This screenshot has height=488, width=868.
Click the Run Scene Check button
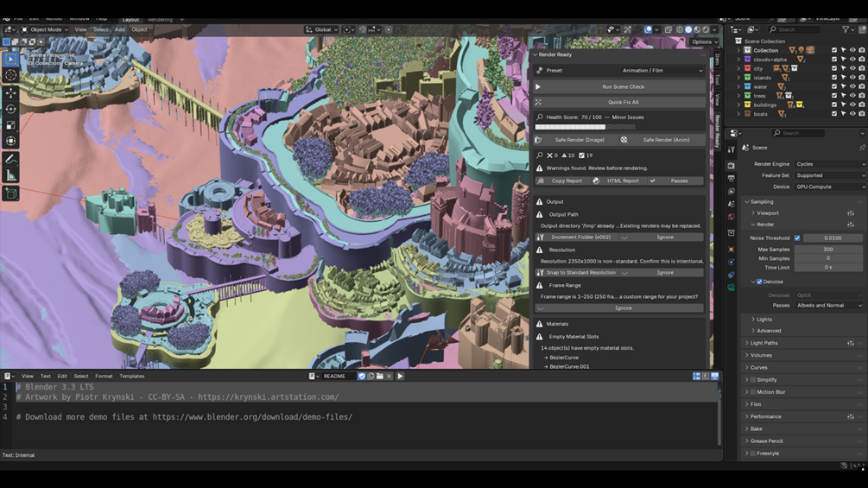[x=620, y=87]
